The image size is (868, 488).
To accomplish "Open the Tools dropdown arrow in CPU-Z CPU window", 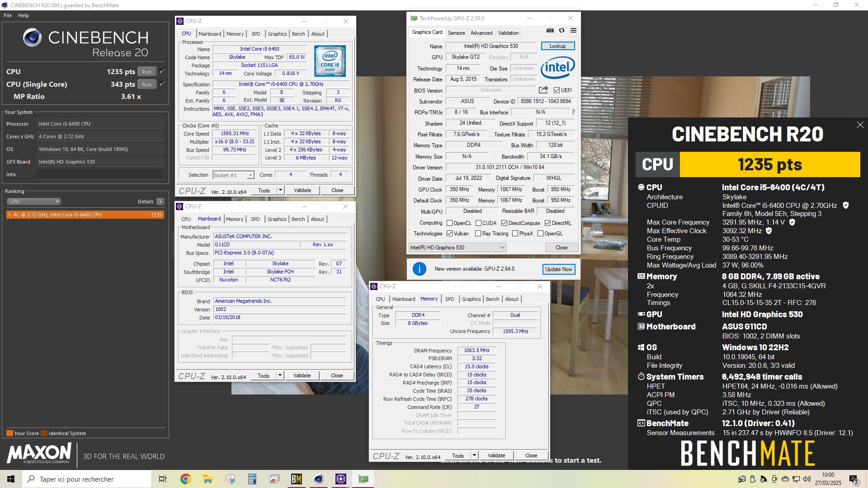I will tap(280, 190).
